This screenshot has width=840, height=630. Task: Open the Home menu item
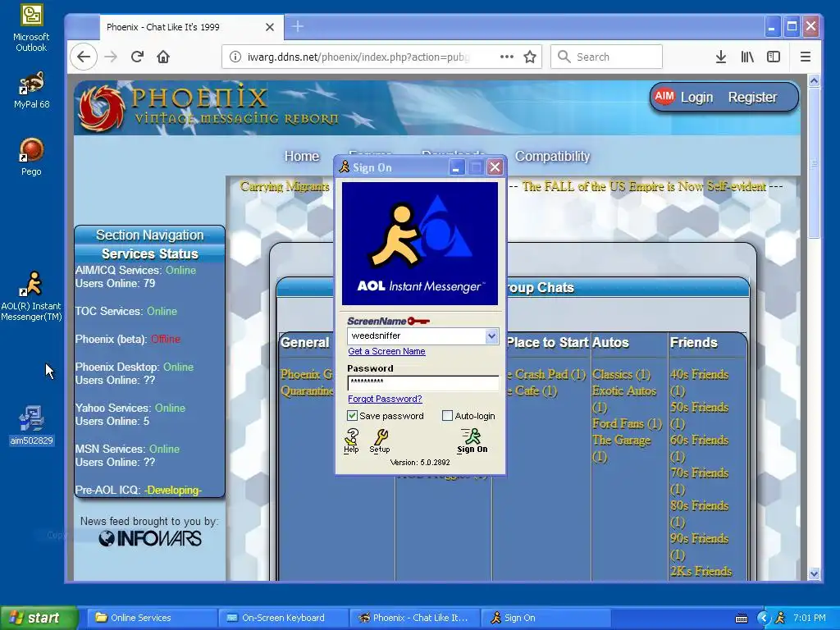[302, 157]
